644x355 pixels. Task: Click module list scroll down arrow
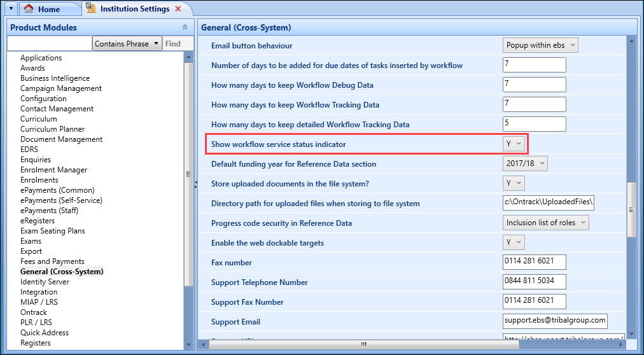pos(188,345)
